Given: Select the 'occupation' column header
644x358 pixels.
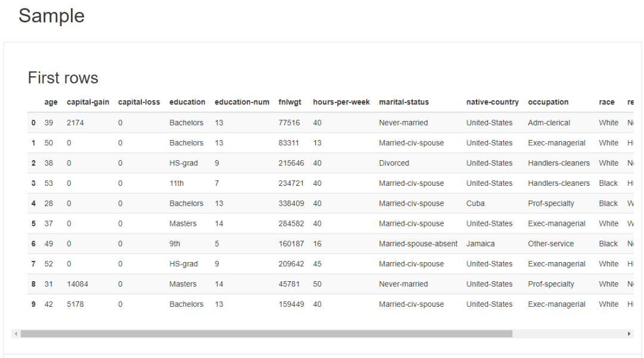Looking at the screenshot, I should (x=548, y=102).
